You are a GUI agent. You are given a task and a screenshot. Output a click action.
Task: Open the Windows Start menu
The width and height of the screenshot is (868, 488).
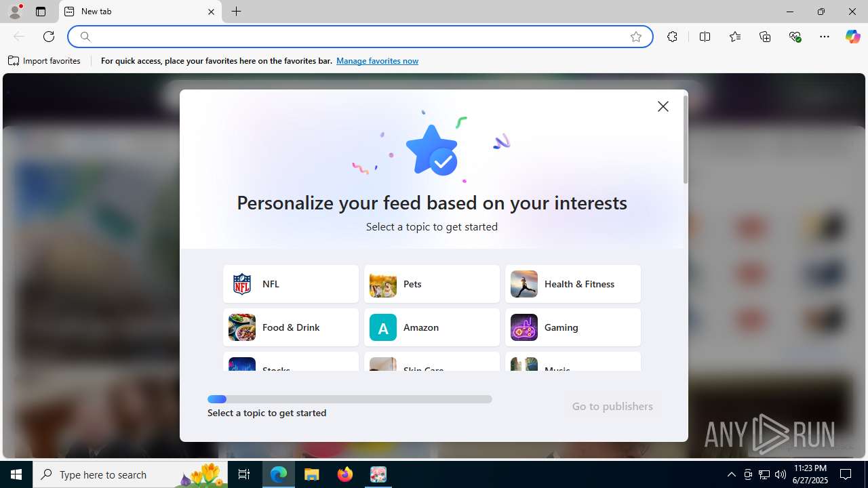coord(16,474)
